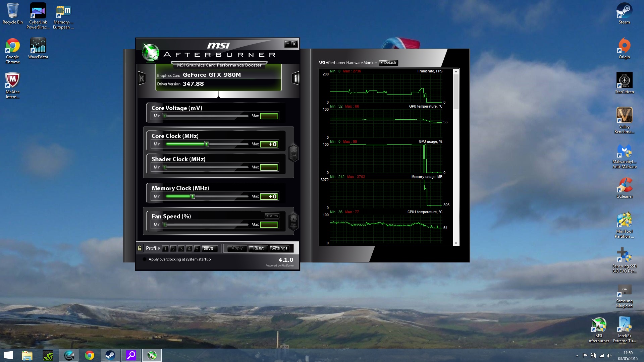
Task: Click the Fan Speed value field
Action: (x=269, y=225)
